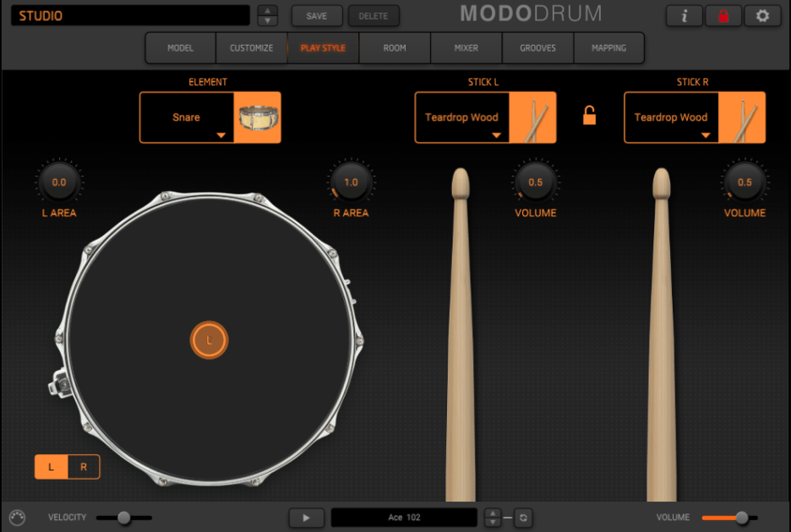Screen dimensions: 791x532
Task: Open Stick L Teardrop Wood dropdown
Action: point(462,117)
